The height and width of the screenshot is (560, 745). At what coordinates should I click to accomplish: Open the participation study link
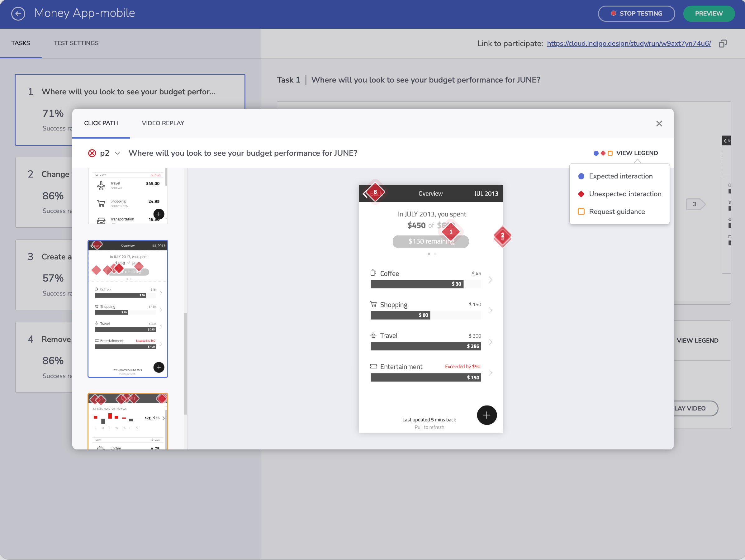click(x=629, y=43)
